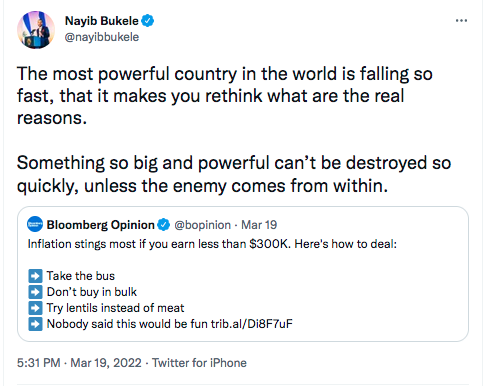The width and height of the screenshot is (491, 386).
Task: Open the three-dot more options menu
Action: point(461,21)
